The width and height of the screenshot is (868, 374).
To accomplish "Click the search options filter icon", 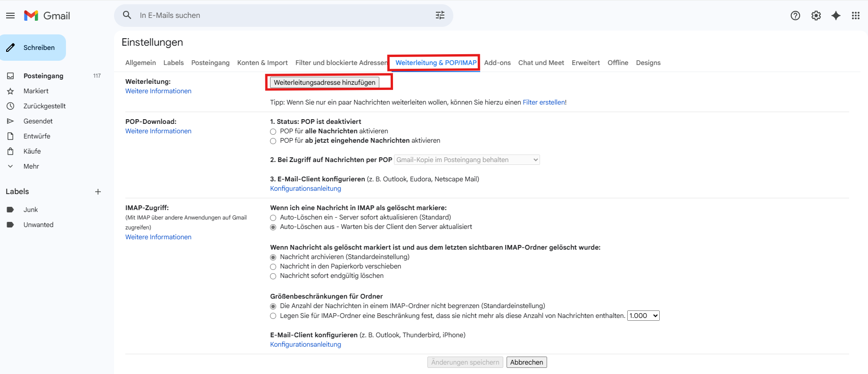I will coord(440,16).
